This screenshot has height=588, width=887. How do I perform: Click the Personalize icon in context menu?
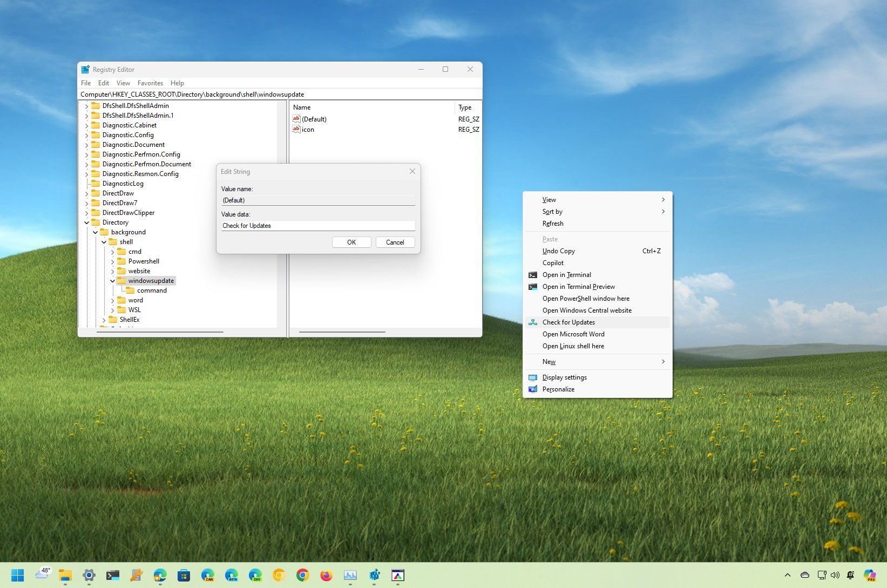pos(532,389)
